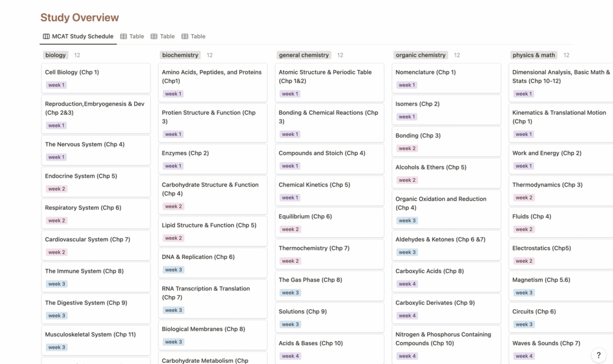
Task: Open the help question mark button
Action: (x=598, y=355)
